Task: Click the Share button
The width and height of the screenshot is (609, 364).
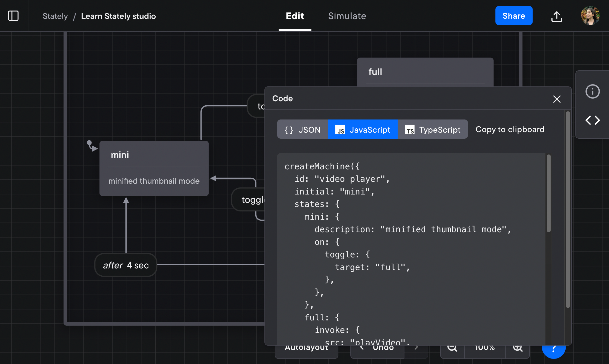Action: click(514, 16)
